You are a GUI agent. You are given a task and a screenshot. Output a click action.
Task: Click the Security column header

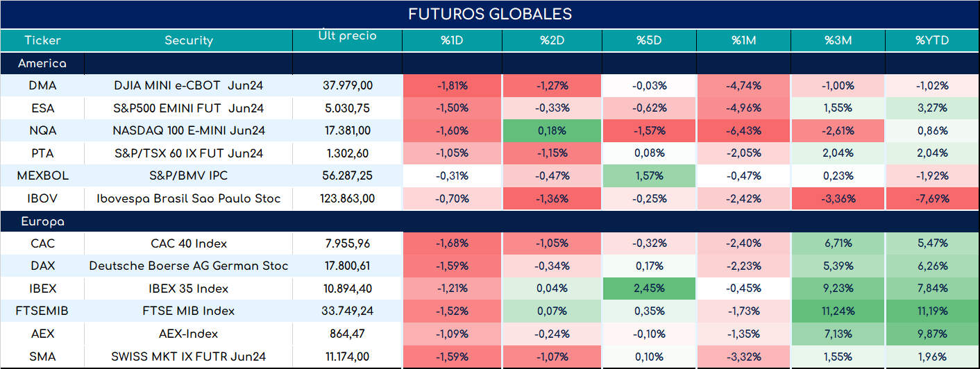pyautogui.click(x=188, y=40)
